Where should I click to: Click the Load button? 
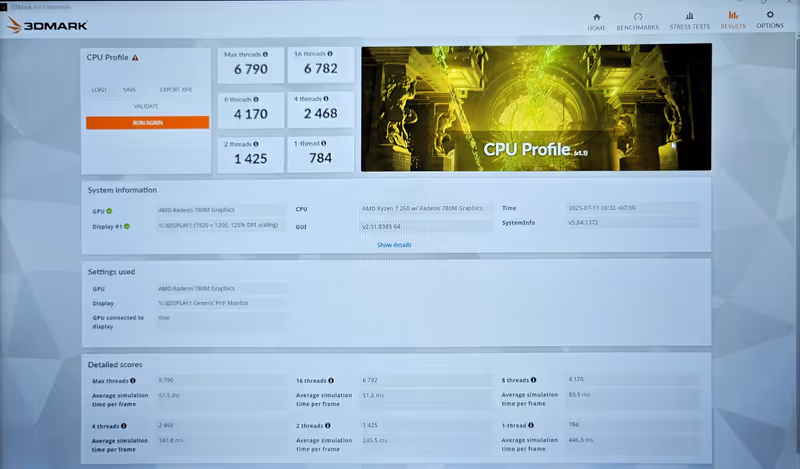[x=99, y=89]
